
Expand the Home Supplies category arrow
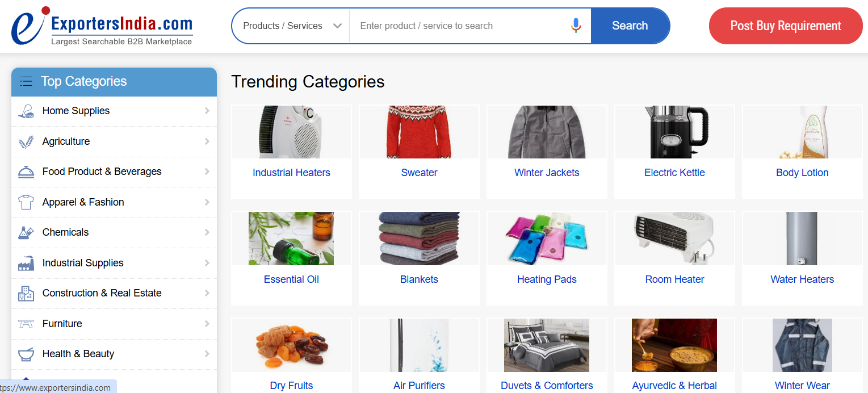click(x=207, y=111)
